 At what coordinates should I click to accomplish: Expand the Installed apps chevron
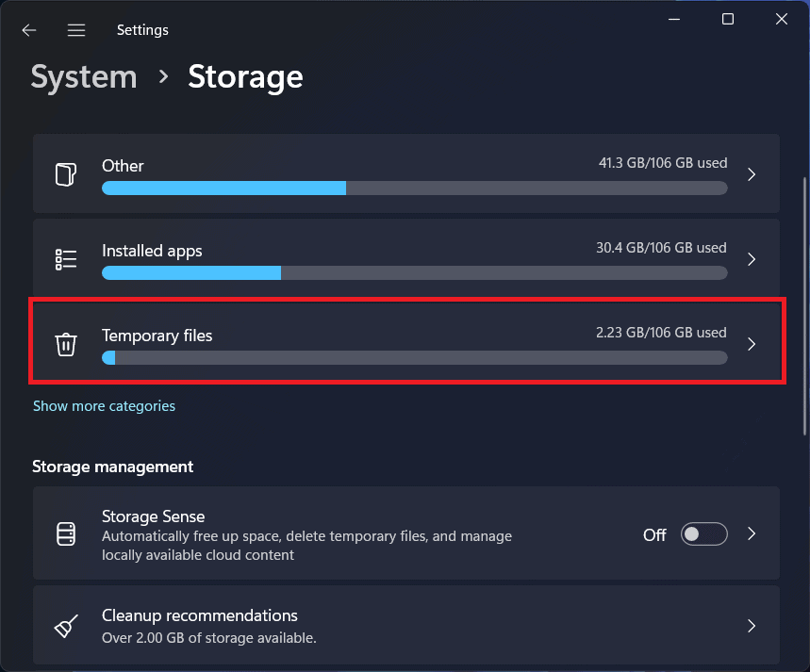pos(752,259)
